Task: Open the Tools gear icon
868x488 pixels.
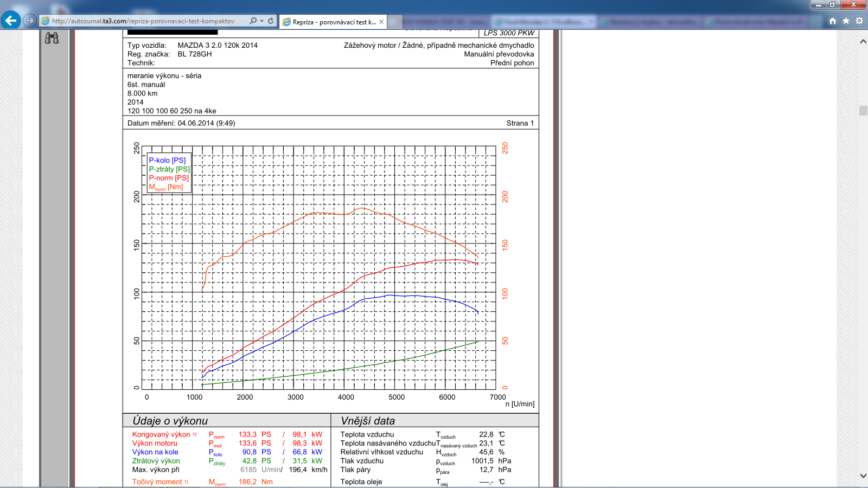Action: click(859, 21)
